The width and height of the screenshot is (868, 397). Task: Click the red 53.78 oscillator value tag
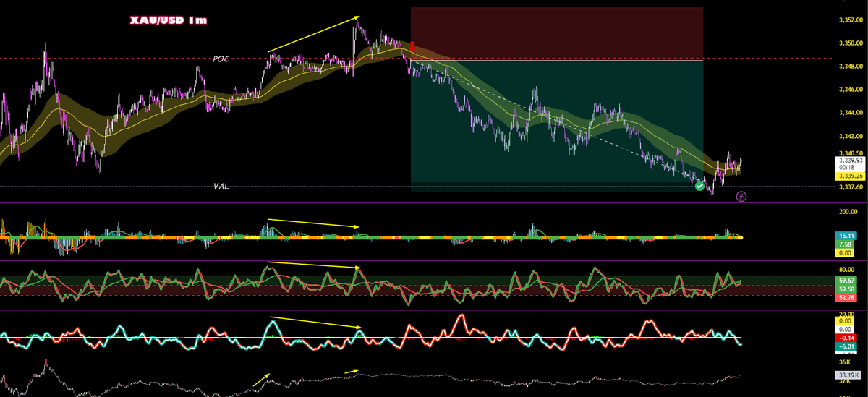tap(847, 297)
